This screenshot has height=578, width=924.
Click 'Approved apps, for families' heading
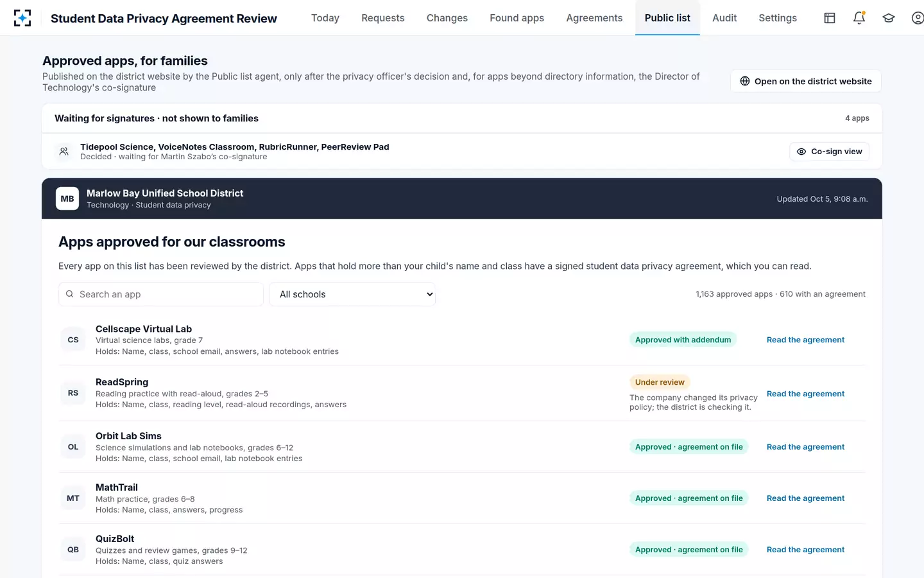125,61
